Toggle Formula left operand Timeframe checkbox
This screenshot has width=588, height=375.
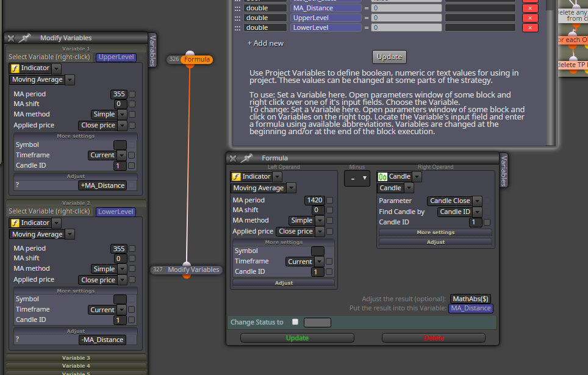(329, 261)
